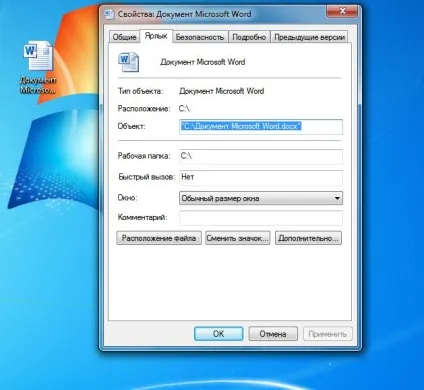Open the Безопасность tab
424x390 pixels.
(x=200, y=37)
